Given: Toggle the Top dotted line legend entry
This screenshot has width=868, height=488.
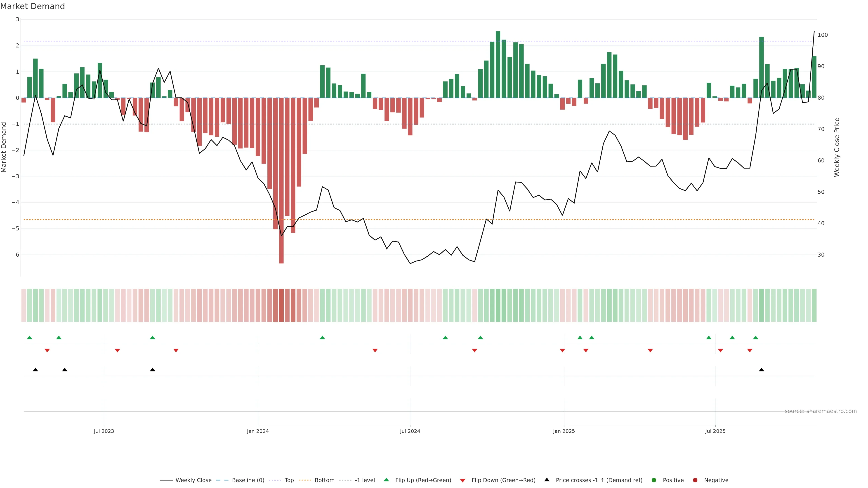Looking at the screenshot, I should (289, 480).
